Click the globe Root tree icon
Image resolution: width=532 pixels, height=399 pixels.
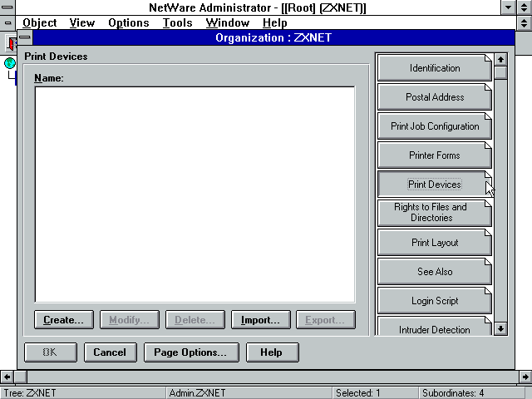click(x=10, y=63)
